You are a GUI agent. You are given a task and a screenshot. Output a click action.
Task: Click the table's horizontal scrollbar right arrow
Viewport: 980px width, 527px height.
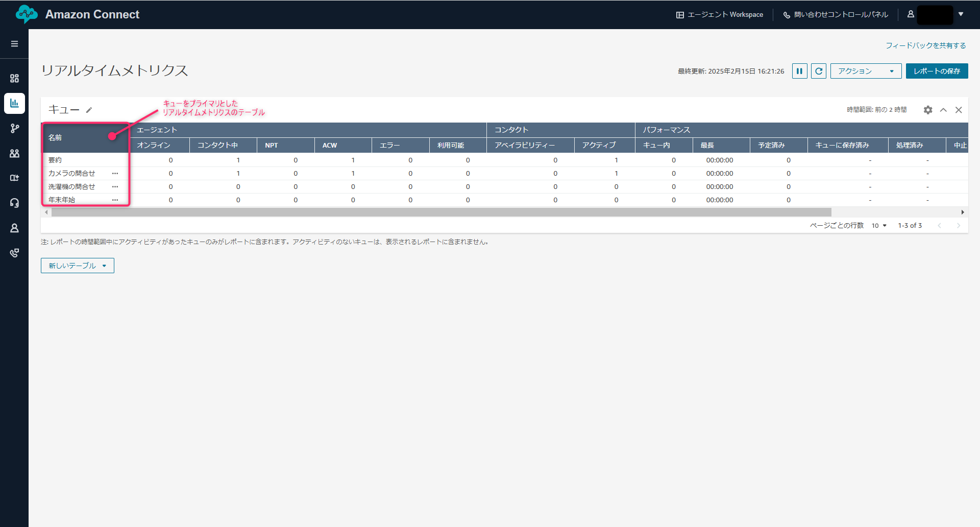point(963,212)
